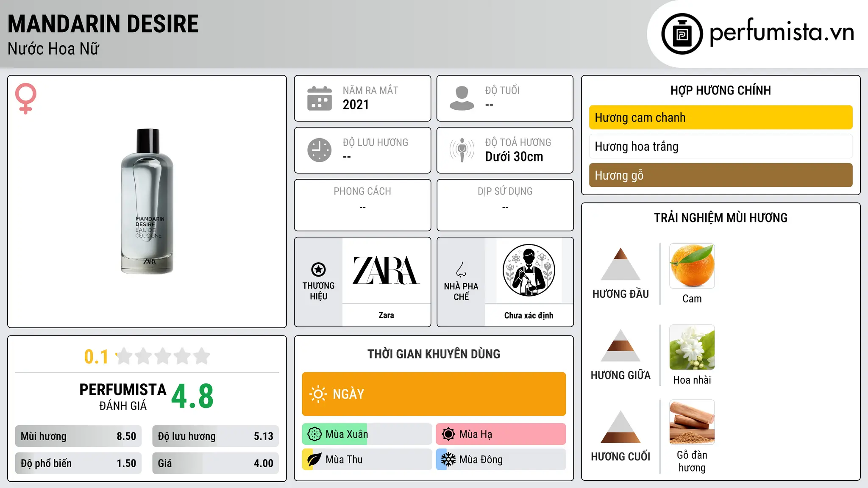Click the sillage icon beside Độ toả hương

tap(462, 150)
